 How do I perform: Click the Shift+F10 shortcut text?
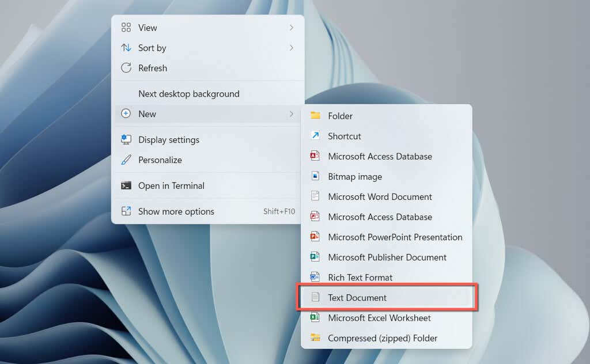pyautogui.click(x=279, y=211)
